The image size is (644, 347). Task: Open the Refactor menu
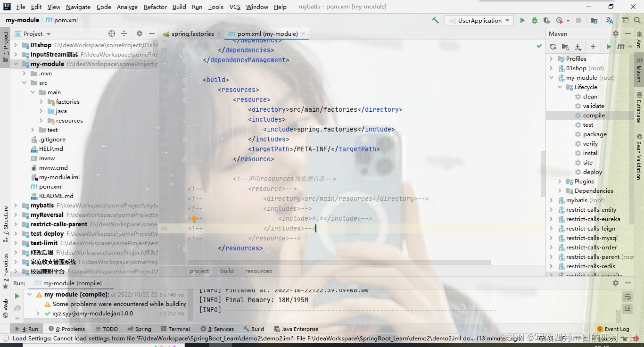tap(155, 7)
